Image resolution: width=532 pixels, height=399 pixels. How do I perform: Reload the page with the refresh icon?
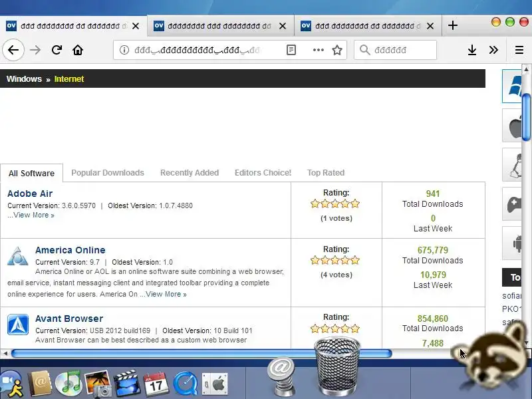tap(57, 51)
